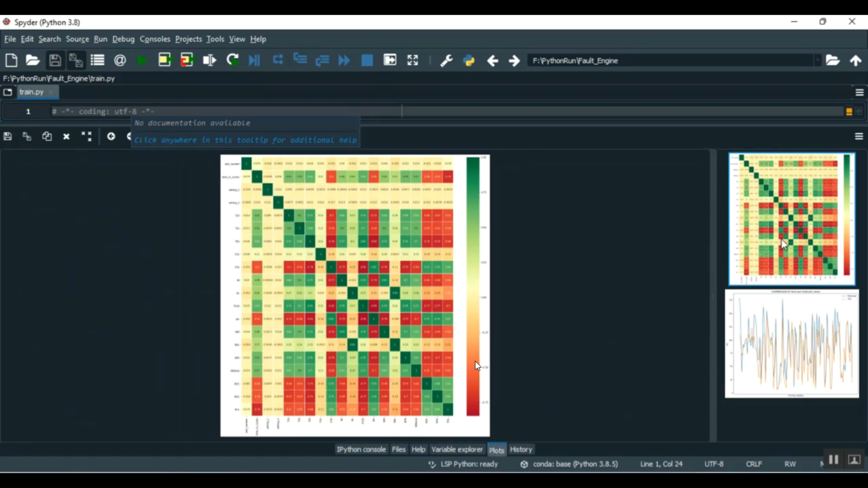Open the PYTHONPATH manager

[468, 60]
